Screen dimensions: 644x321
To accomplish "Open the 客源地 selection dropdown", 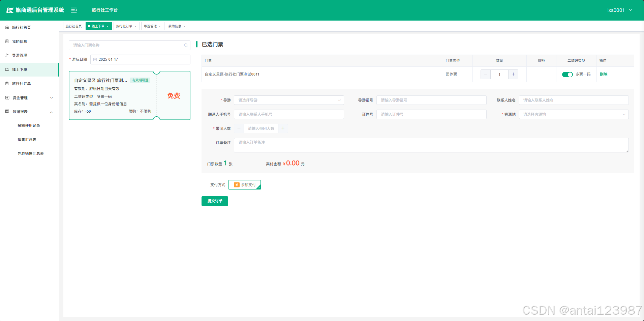I will pyautogui.click(x=574, y=114).
